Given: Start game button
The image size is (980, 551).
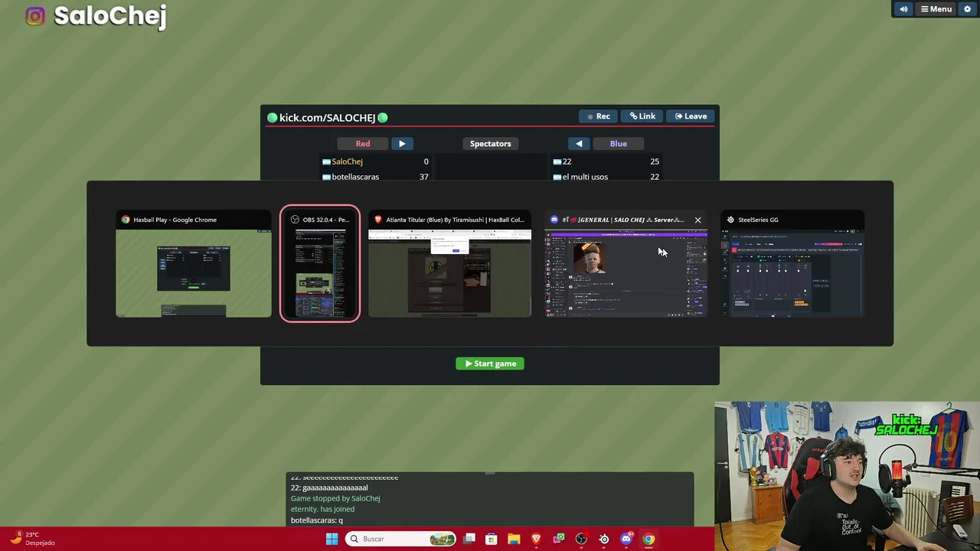Looking at the screenshot, I should point(490,364).
